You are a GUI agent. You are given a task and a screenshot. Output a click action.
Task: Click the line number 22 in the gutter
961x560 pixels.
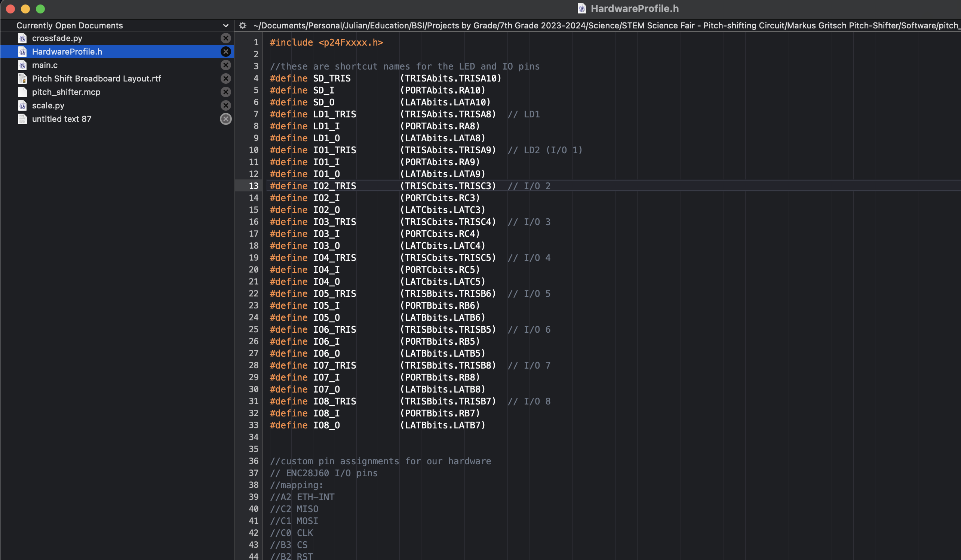(x=254, y=293)
